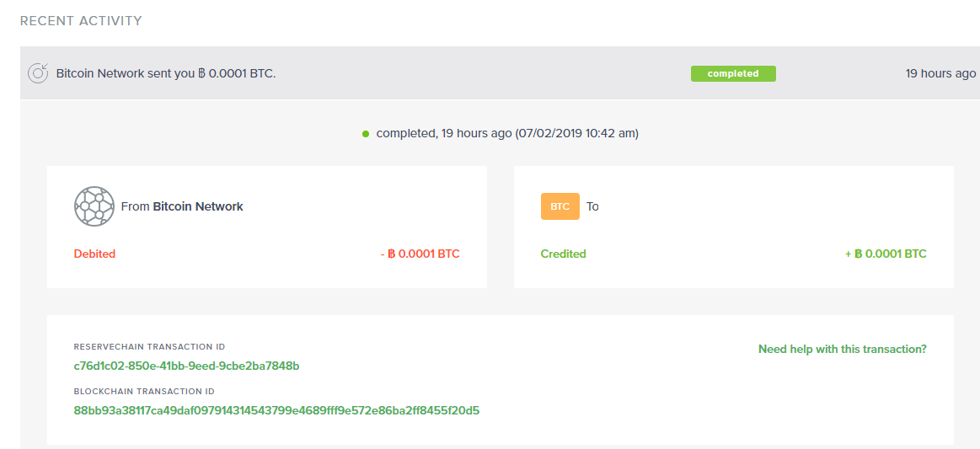This screenshot has width=980, height=449.
Task: Open the Reservechain transaction ID link
Action: [x=186, y=366]
